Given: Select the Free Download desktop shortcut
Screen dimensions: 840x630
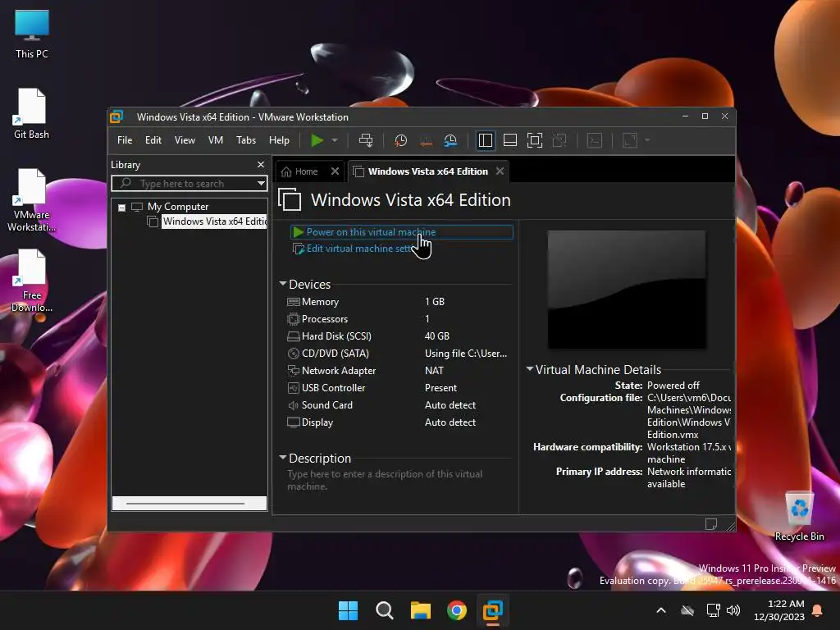Looking at the screenshot, I should pos(32,281).
